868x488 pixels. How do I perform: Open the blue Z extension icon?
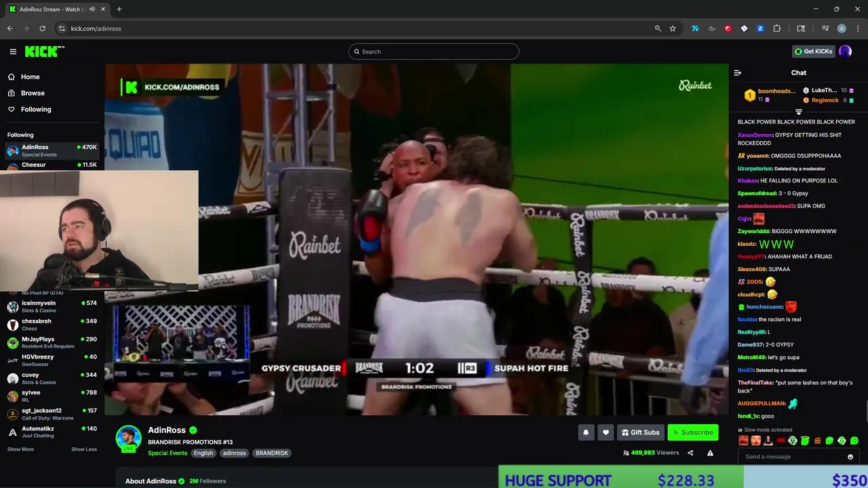(760, 28)
